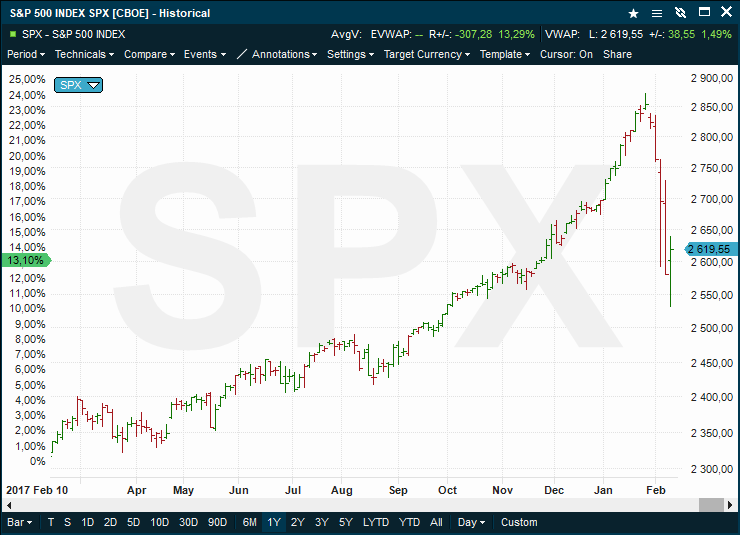740x535 pixels.
Task: Switch to 90D time range
Action: [217, 522]
